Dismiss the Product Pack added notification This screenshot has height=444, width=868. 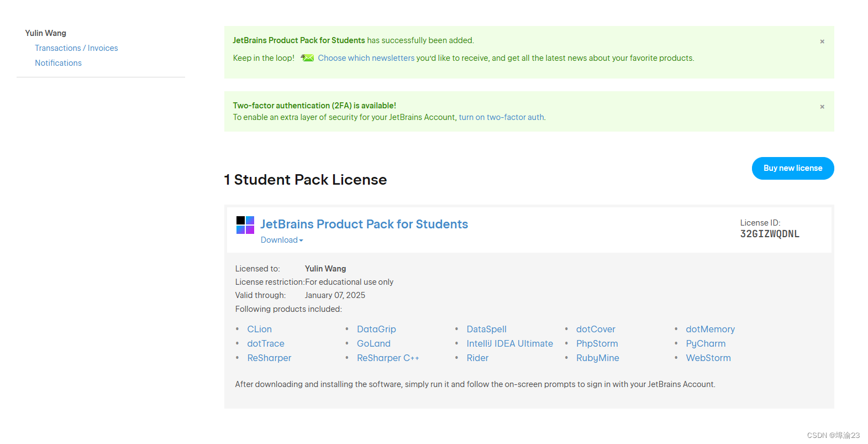822,41
